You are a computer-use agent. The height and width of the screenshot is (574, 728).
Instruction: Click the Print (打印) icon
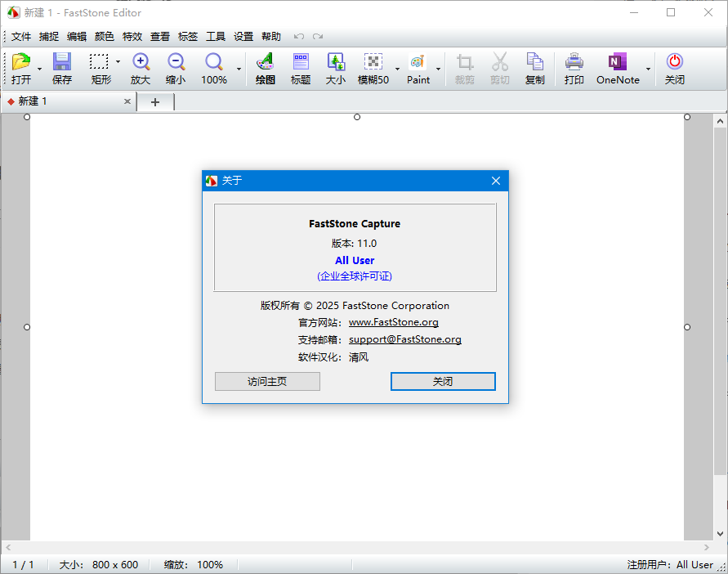(574, 62)
